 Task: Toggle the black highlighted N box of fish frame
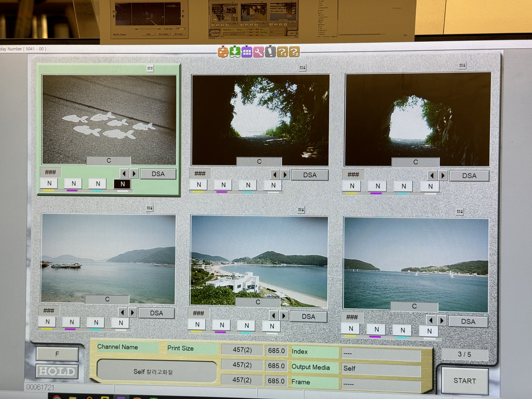click(122, 184)
